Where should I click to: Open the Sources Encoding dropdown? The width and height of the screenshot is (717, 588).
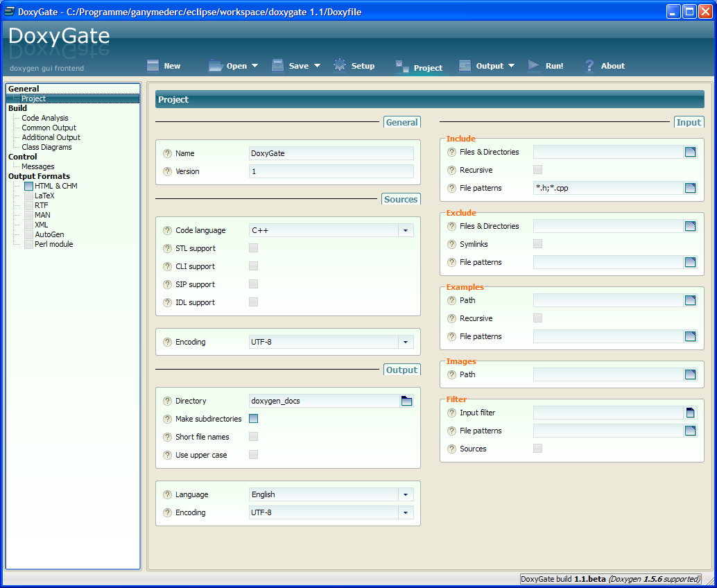click(406, 342)
